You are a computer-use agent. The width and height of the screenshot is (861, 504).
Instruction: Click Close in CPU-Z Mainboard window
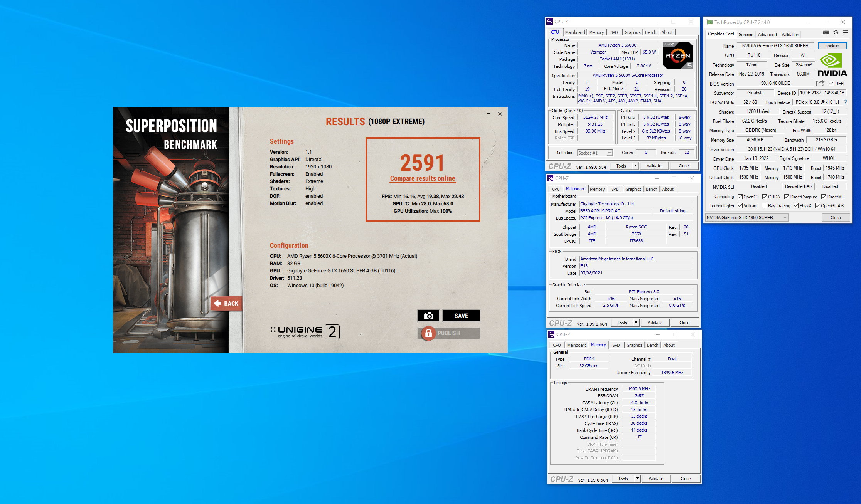pos(684,323)
